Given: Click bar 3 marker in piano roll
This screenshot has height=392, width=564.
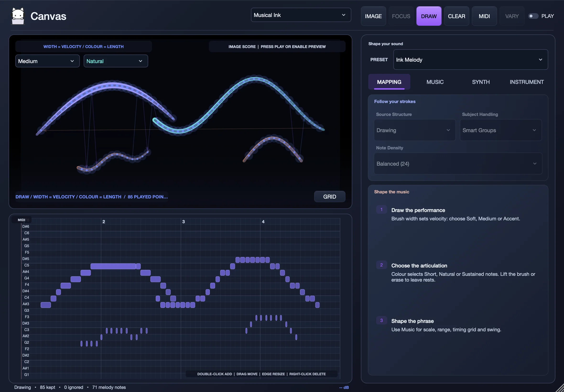Looking at the screenshot, I should pos(183,222).
